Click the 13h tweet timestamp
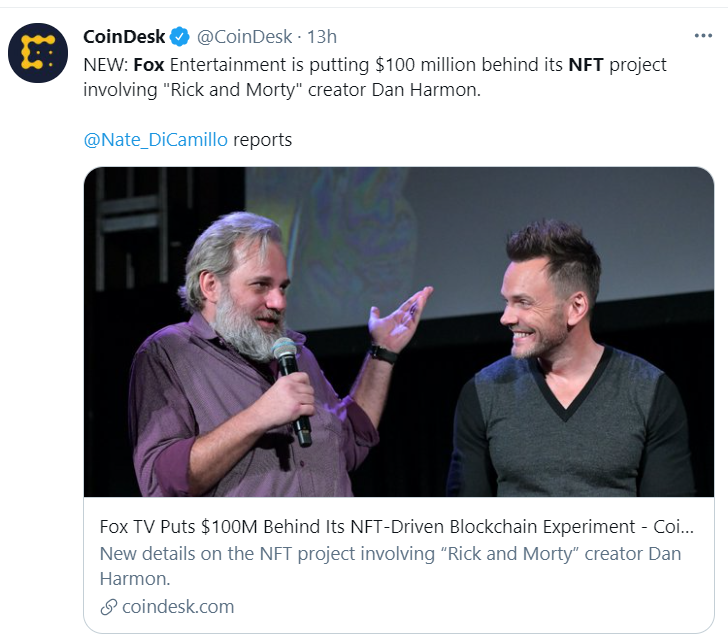Screen dimensions: 728x639 pyautogui.click(x=322, y=37)
